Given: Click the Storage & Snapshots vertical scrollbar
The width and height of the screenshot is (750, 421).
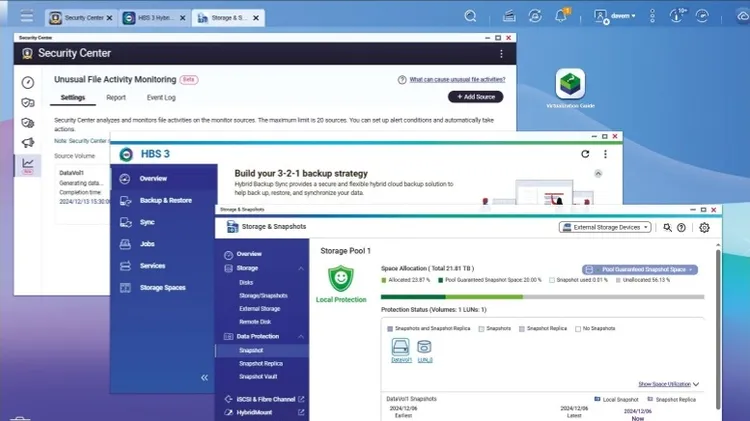Looking at the screenshot, I should click(x=717, y=328).
